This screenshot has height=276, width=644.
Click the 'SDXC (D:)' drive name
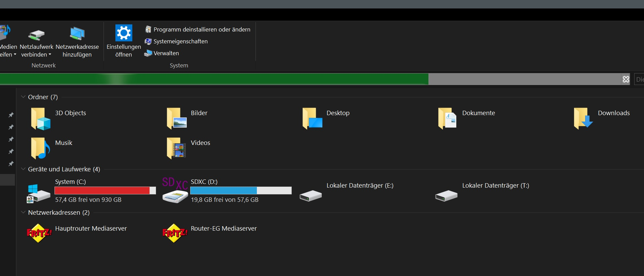(204, 182)
